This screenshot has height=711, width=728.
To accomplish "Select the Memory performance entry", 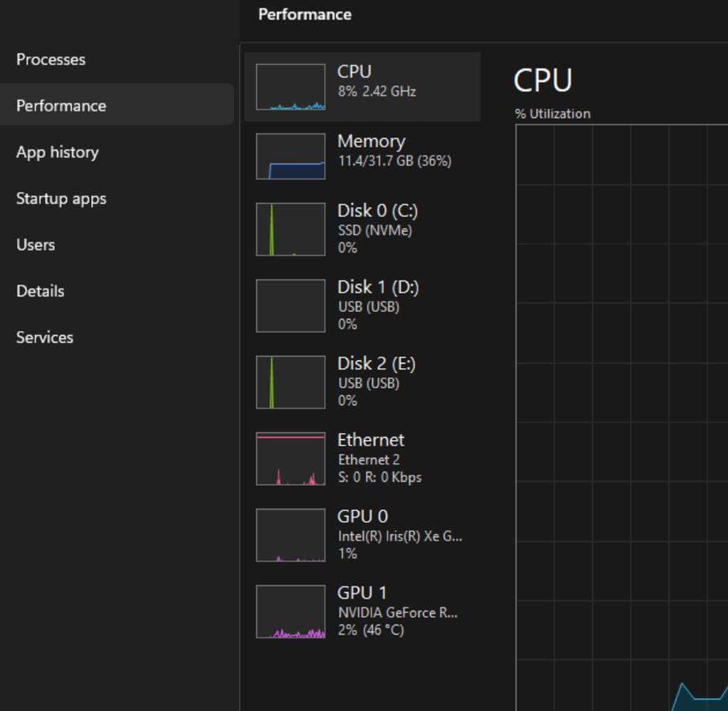I will click(x=371, y=150).
